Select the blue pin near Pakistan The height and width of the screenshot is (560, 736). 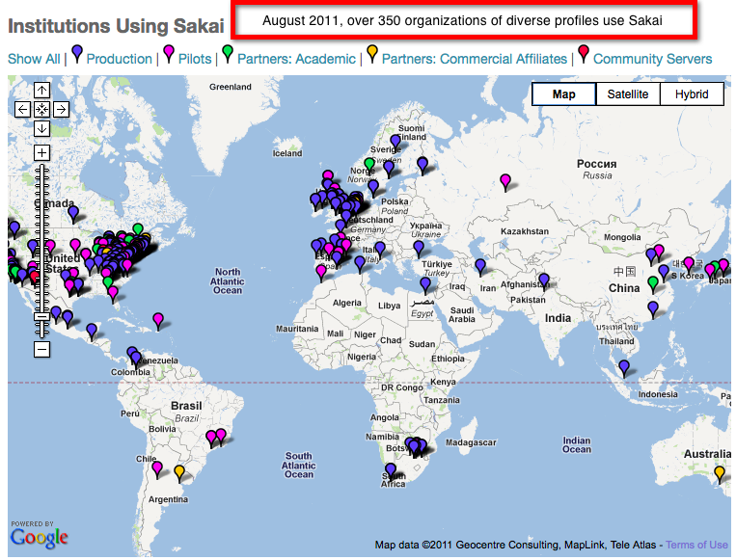tap(543, 280)
